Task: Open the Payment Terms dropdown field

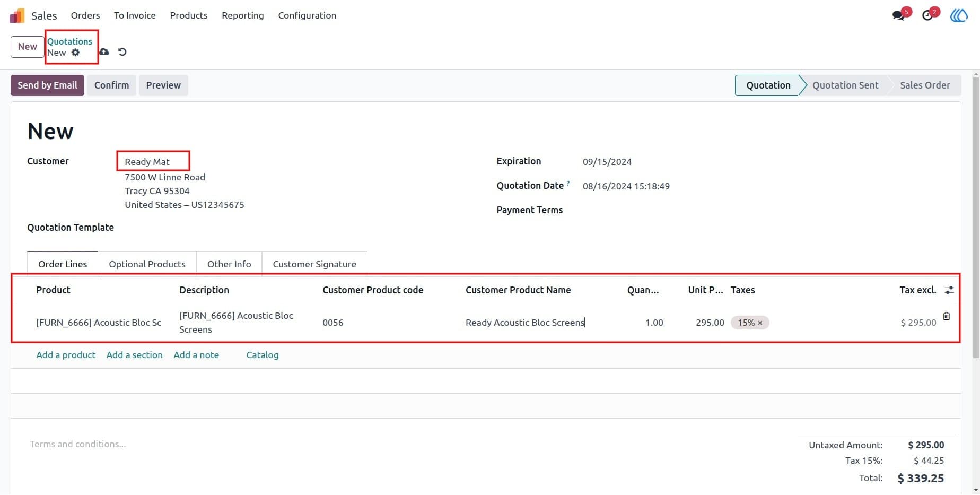Action: 764,210
